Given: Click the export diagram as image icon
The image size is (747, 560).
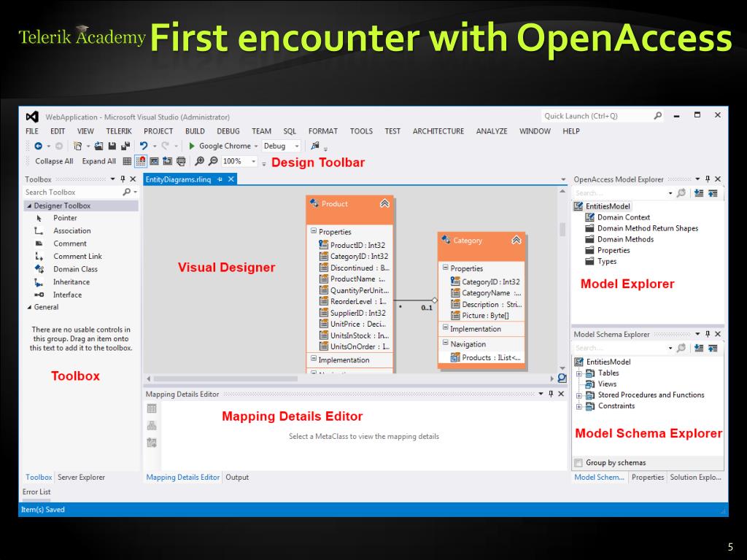Looking at the screenshot, I should (155, 161).
